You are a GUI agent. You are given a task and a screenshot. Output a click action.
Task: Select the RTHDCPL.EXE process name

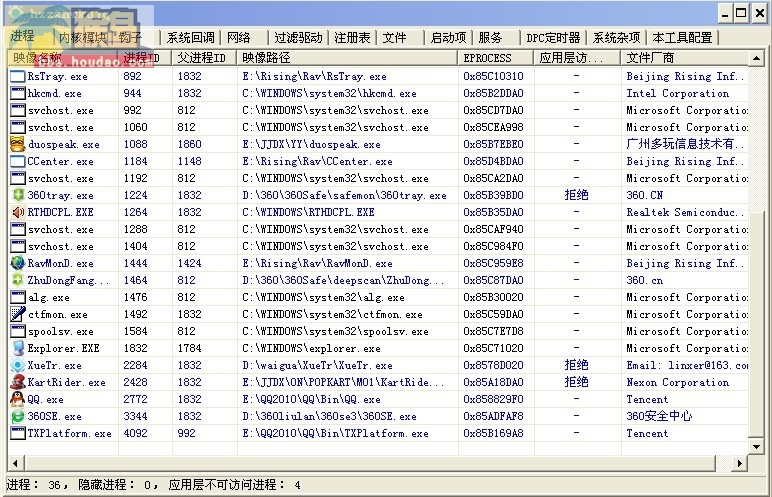tap(61, 212)
